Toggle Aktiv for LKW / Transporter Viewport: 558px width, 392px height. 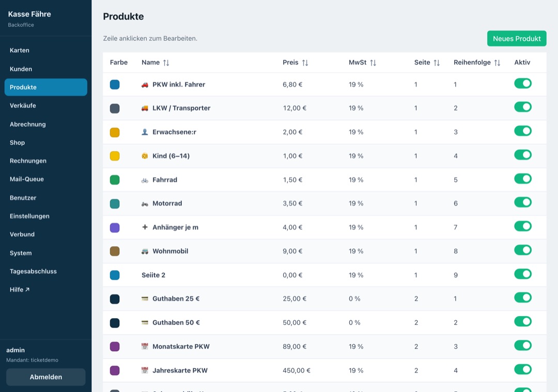(x=523, y=107)
